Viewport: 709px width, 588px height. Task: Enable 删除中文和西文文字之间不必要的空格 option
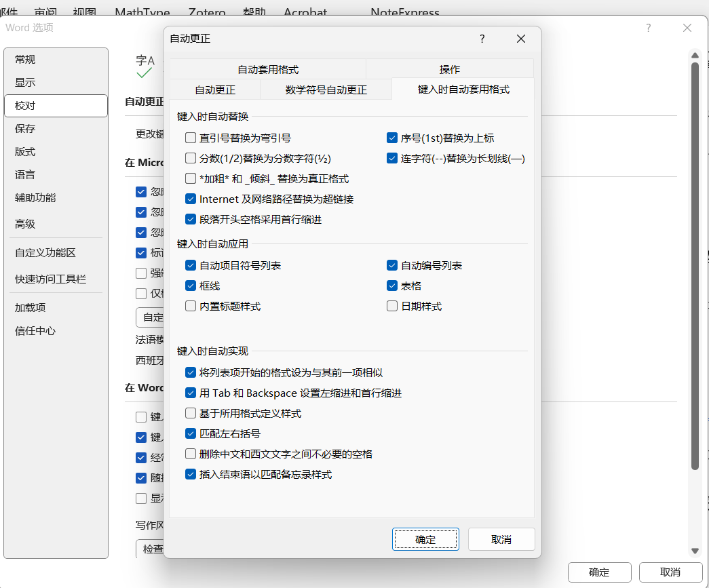[x=191, y=454]
